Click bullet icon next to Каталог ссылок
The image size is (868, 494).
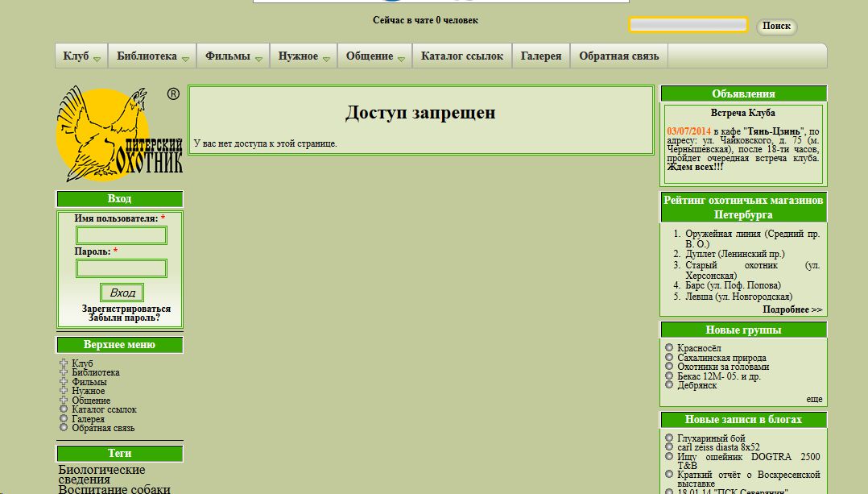point(64,409)
